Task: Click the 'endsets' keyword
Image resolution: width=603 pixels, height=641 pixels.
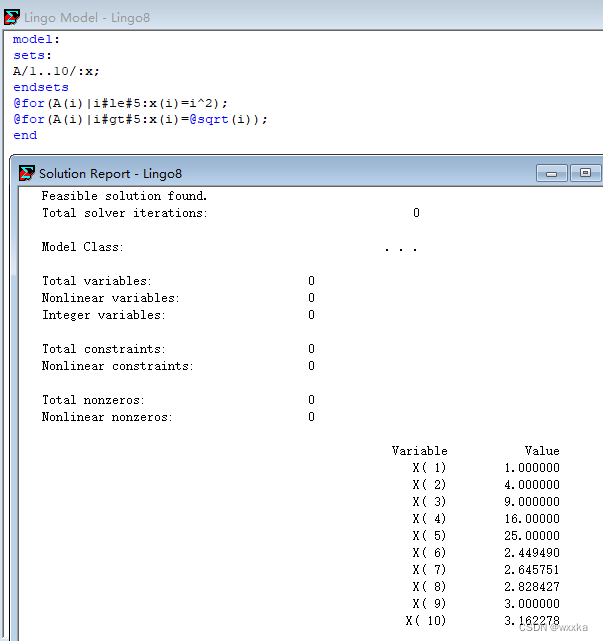Action: click(41, 87)
